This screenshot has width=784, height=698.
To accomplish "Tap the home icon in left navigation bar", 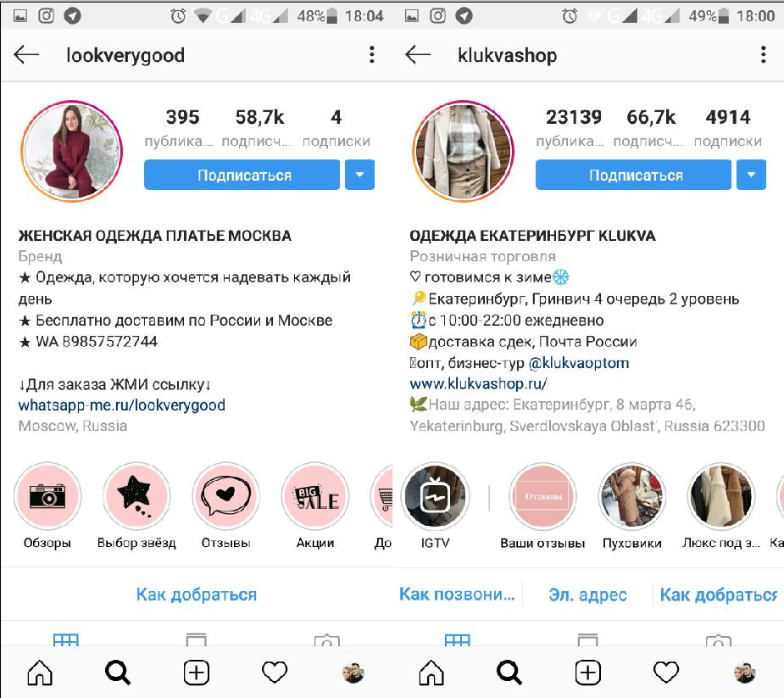I will click(40, 672).
